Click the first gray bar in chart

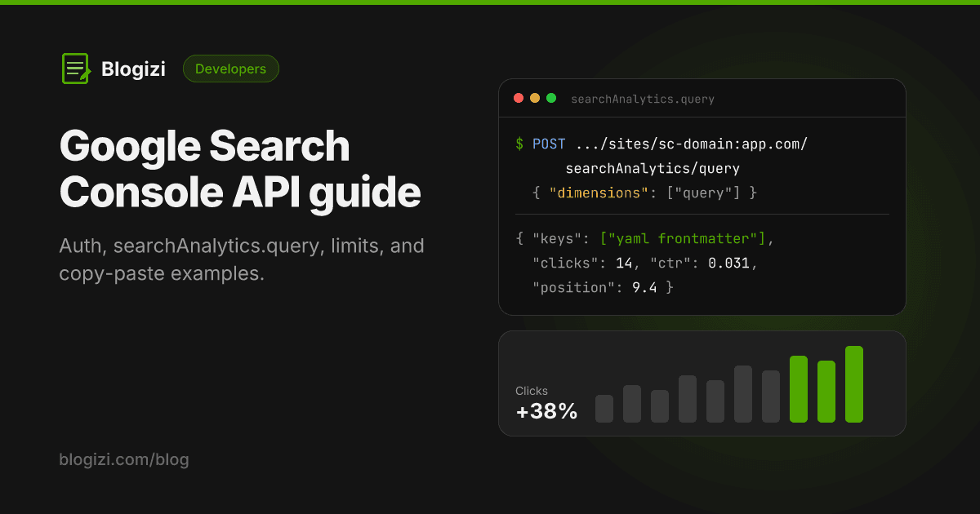tap(604, 409)
